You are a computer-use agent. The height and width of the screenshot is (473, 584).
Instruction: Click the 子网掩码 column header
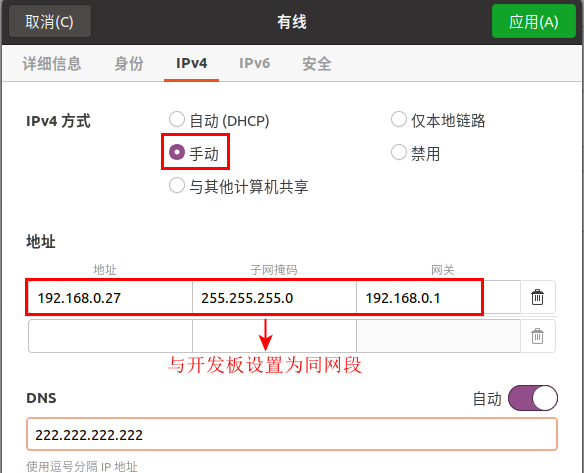(274, 270)
